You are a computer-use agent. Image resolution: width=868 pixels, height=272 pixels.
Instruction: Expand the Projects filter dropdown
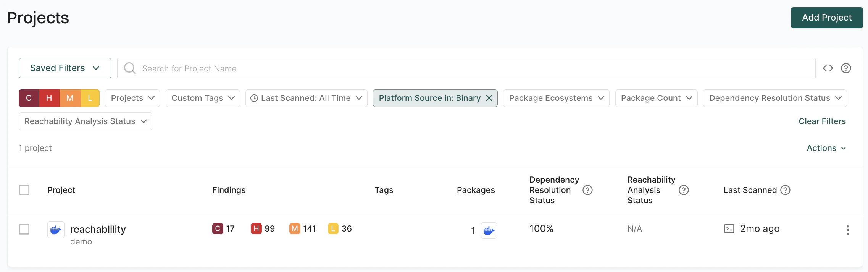[x=132, y=98]
